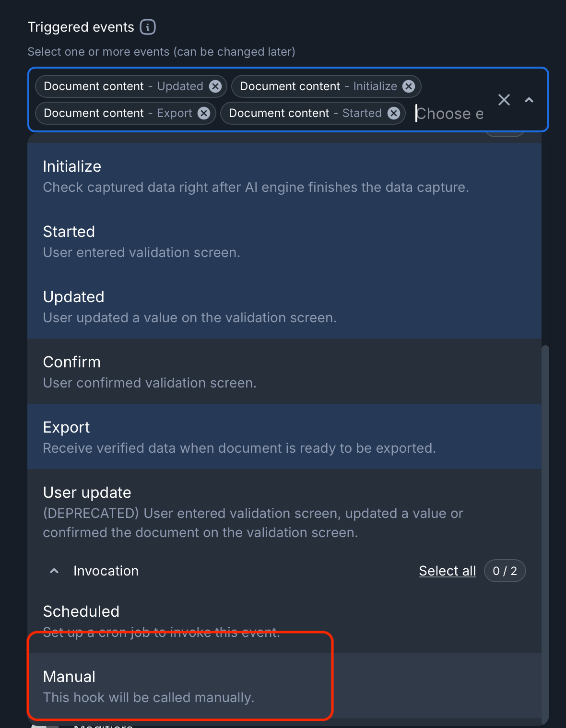
Task: Select the Confirm event option
Action: tap(284, 371)
